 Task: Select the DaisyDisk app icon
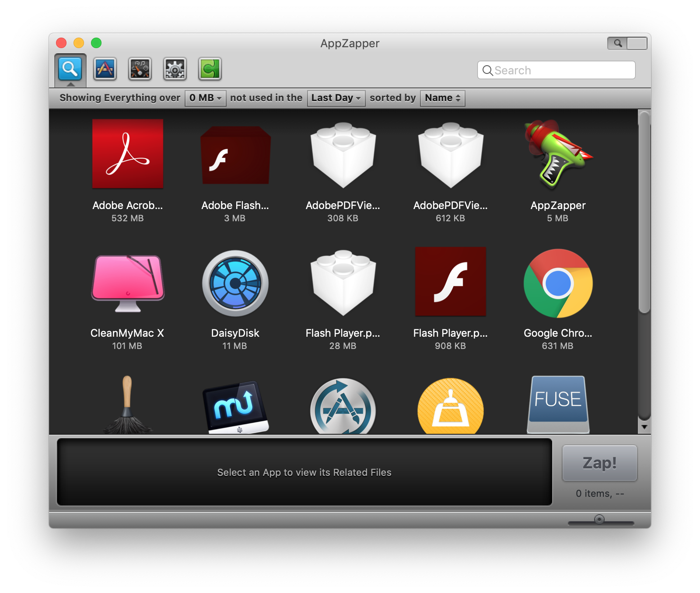coord(235,283)
